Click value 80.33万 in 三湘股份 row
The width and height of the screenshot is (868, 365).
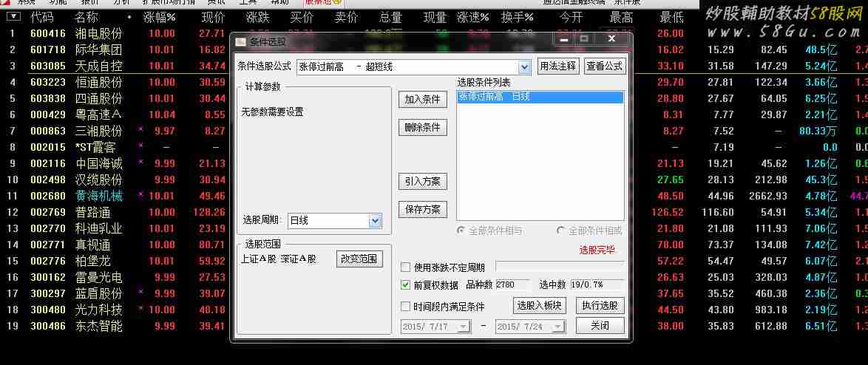click(818, 132)
